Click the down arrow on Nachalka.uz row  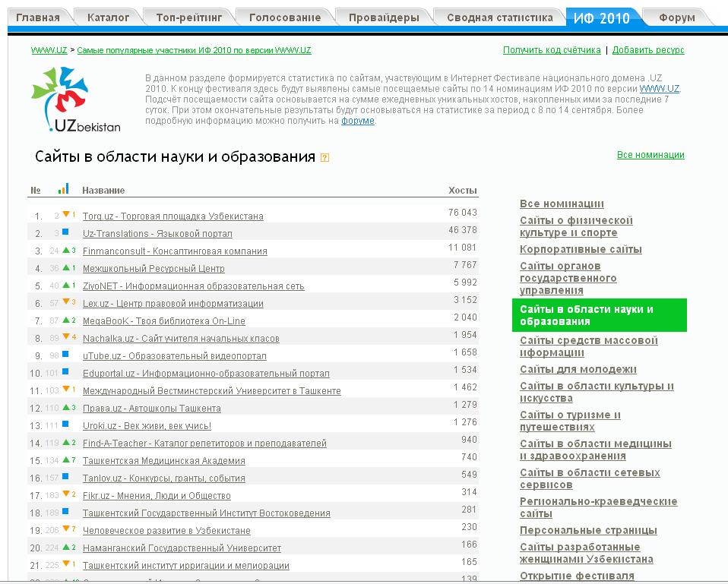(66, 336)
